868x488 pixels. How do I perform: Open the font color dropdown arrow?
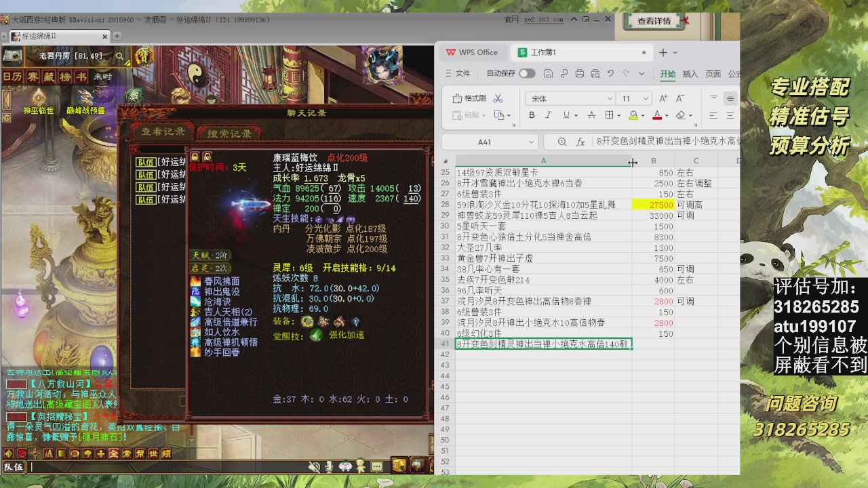click(x=666, y=115)
